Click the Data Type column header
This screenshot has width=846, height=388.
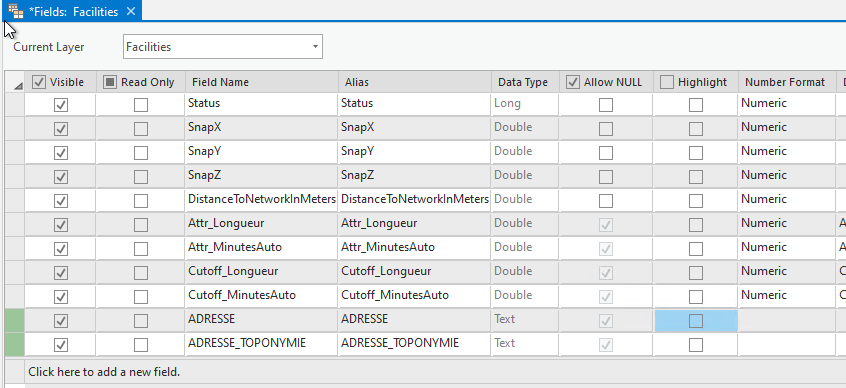pos(525,82)
